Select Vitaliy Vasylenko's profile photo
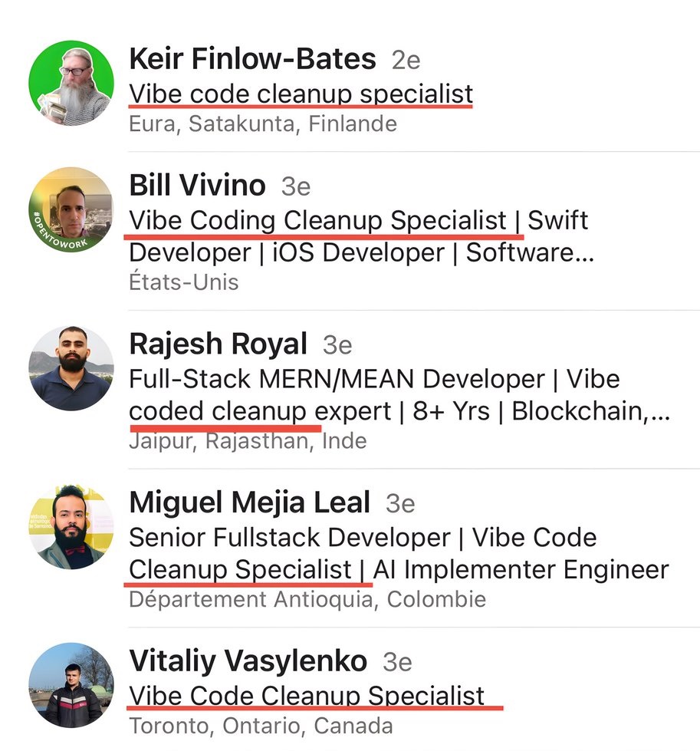This screenshot has width=700, height=751. tap(71, 685)
